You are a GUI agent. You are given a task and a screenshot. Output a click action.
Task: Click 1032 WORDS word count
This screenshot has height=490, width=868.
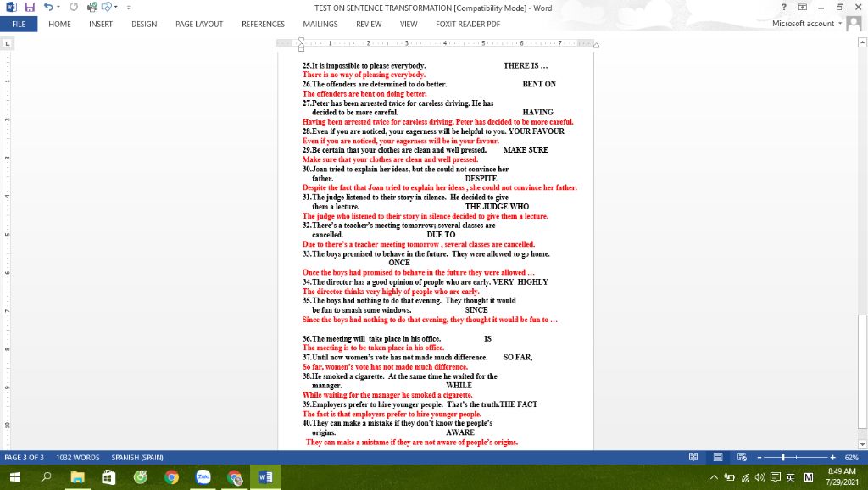(77, 457)
